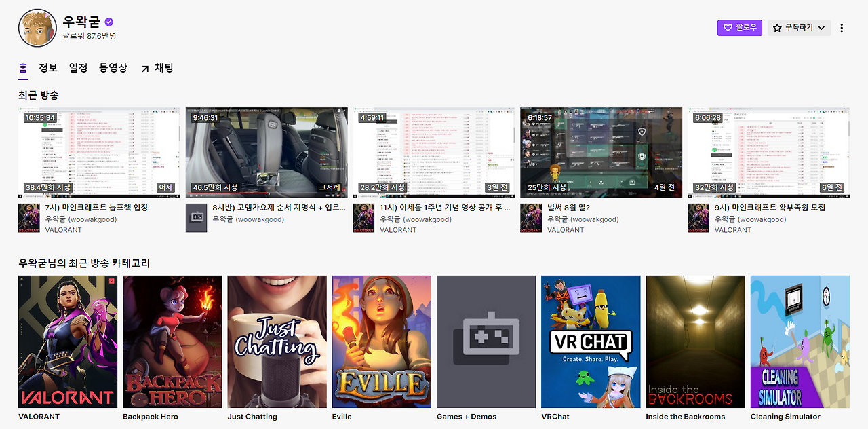This screenshot has width=868, height=429.
Task: Click VALORANT game icon beside 9시) video
Action: 698,218
